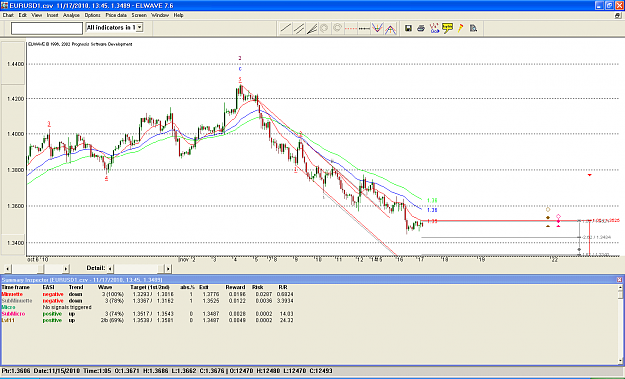Click the Reward column header

coord(235,287)
